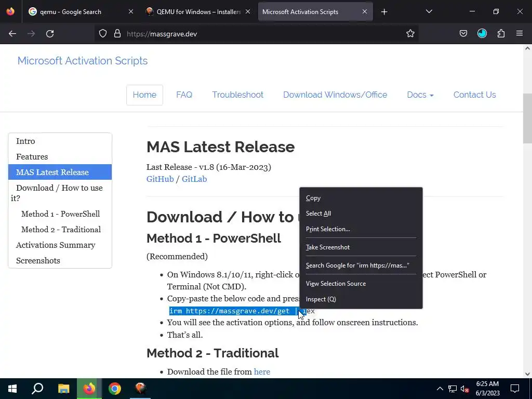Screen dimensions: 532x399
Task: Jump to Method 2 - Traditional sidebar item
Action: 61,230
